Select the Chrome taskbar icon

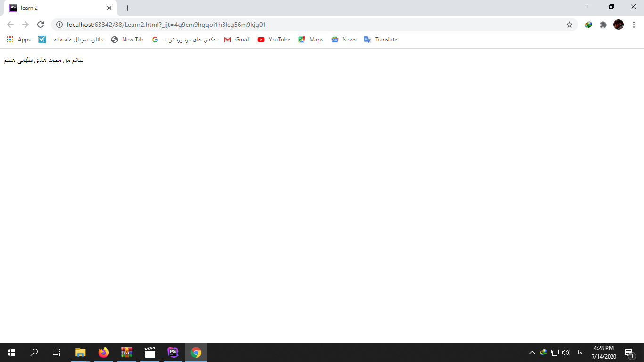[196, 353]
